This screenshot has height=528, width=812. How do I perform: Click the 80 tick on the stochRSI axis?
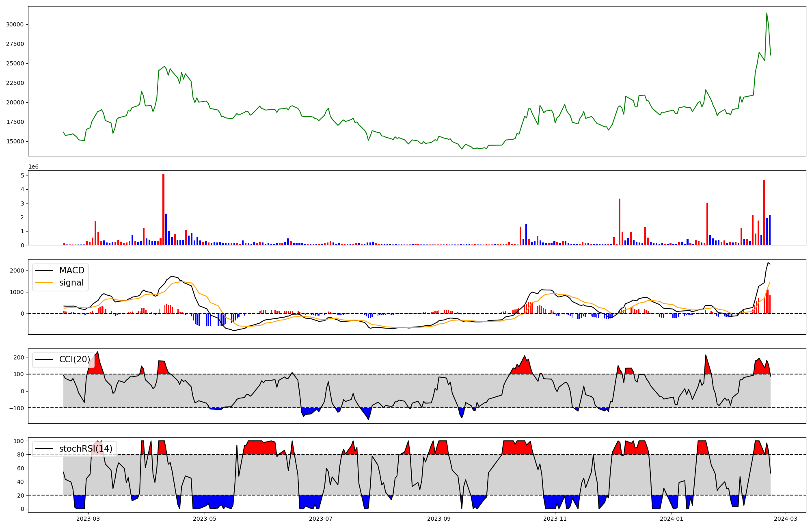tap(20, 454)
